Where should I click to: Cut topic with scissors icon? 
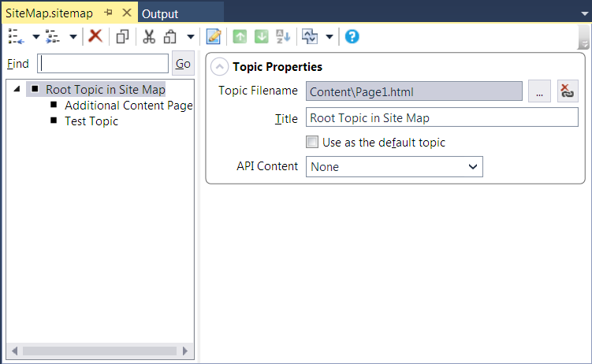point(149,36)
